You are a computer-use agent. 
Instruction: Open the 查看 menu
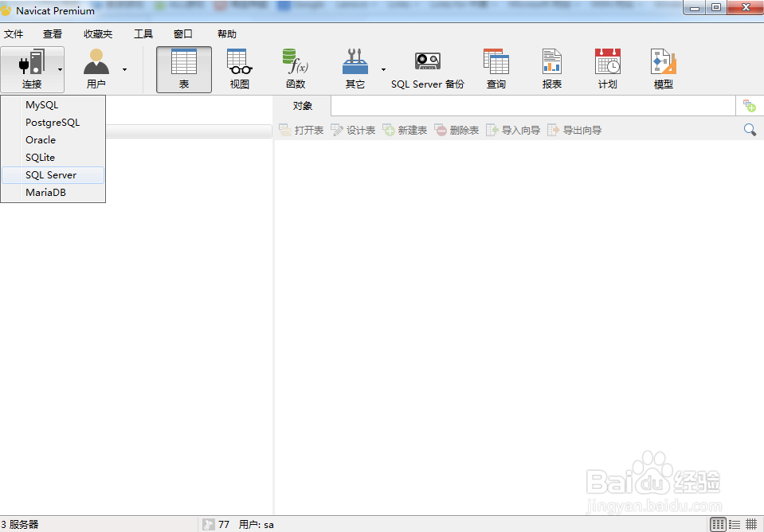(x=52, y=34)
